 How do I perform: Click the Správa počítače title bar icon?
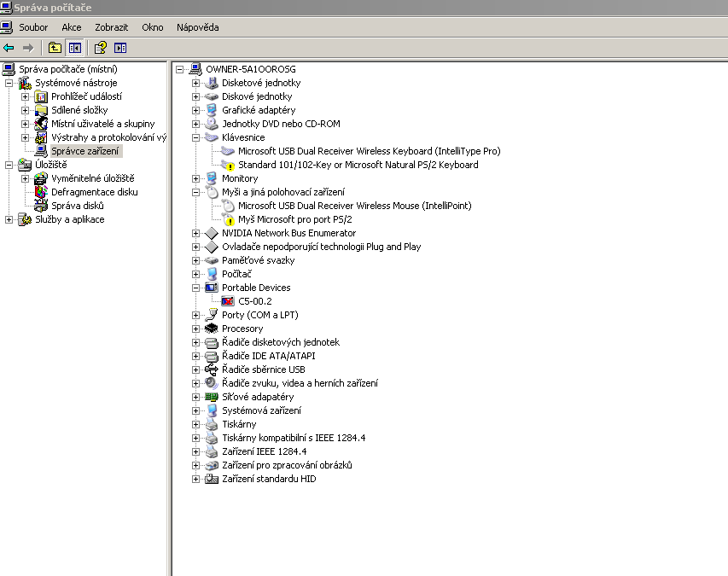tap(6, 8)
